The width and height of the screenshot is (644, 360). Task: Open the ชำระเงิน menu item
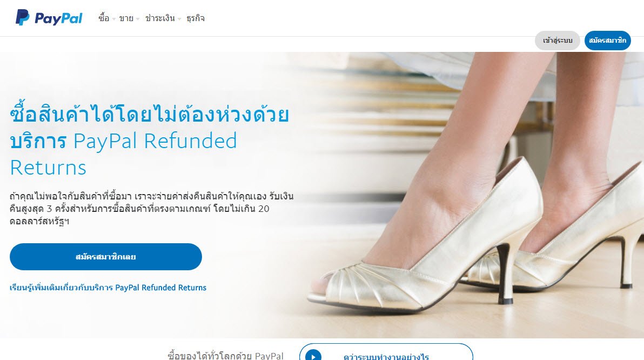160,18
